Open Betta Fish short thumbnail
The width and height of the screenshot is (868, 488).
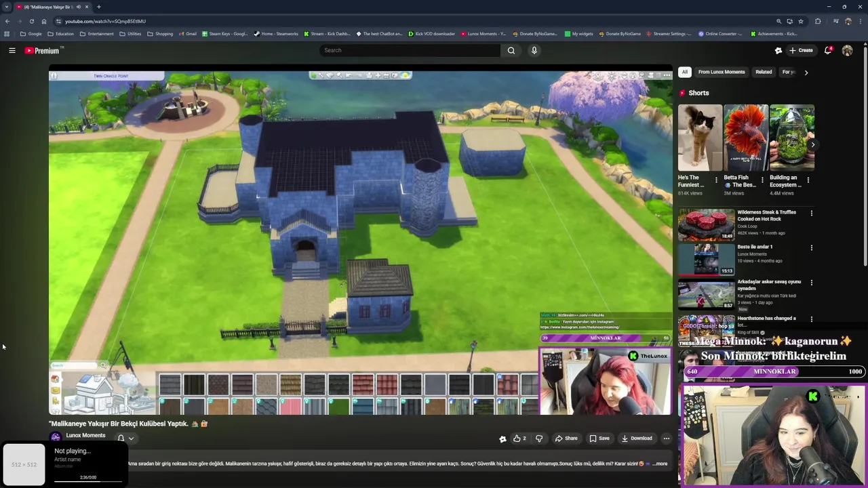(x=746, y=138)
